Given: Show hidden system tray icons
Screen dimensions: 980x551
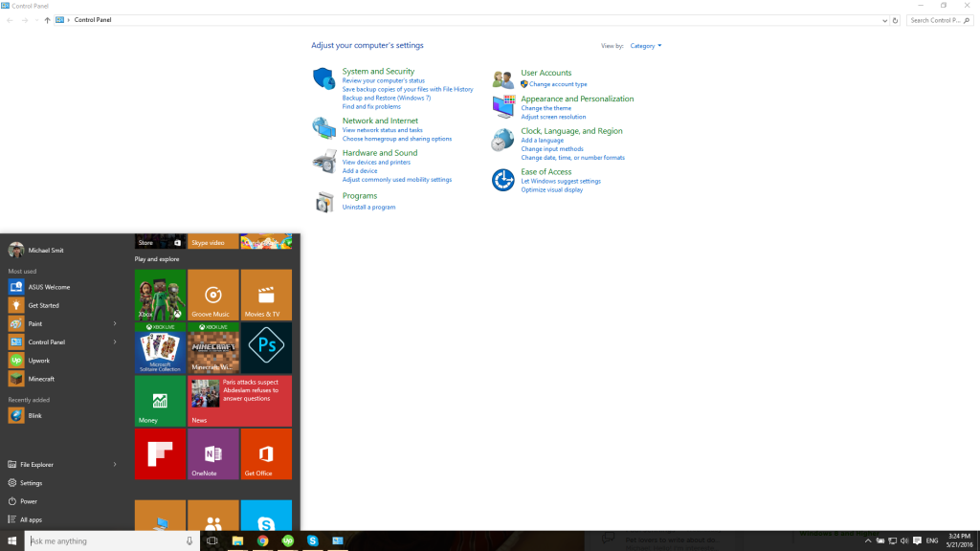Looking at the screenshot, I should [x=867, y=541].
